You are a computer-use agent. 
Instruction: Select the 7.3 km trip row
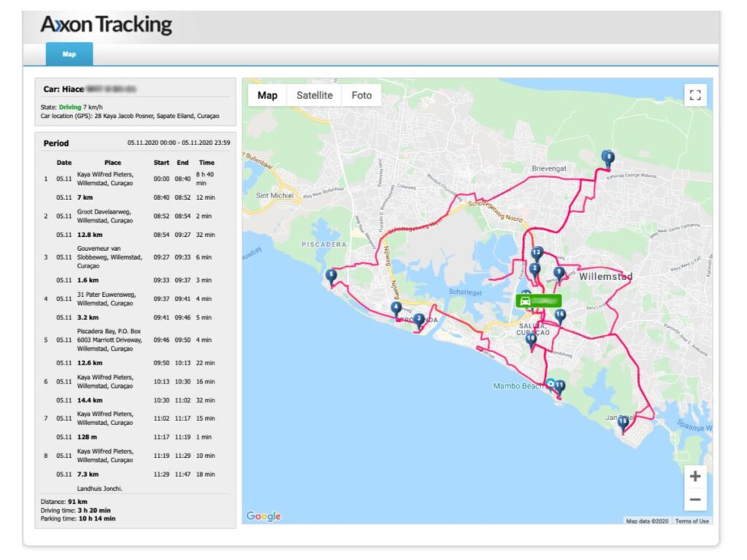pyautogui.click(x=135, y=474)
